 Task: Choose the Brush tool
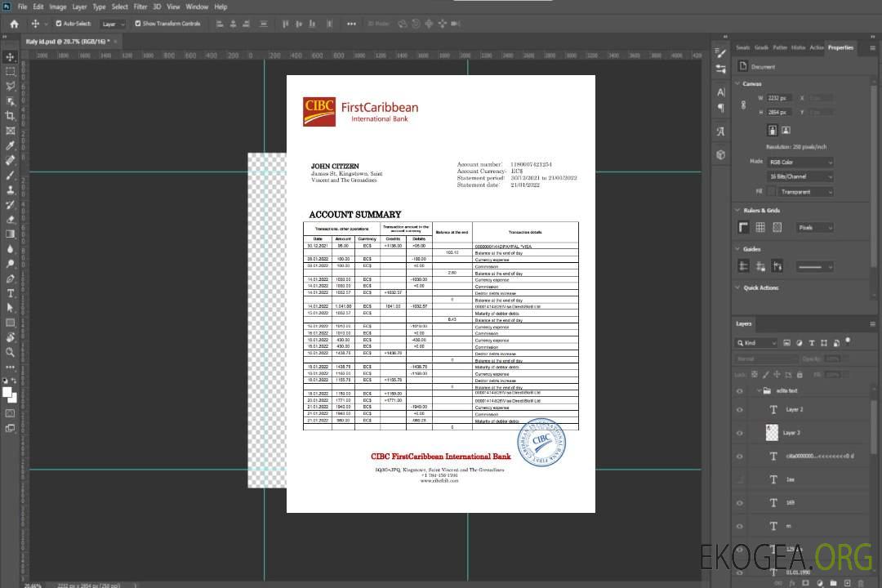coord(11,175)
